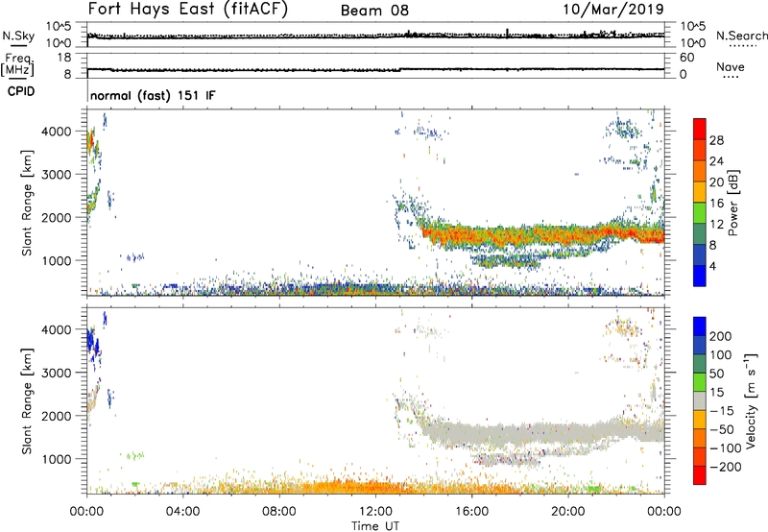Click the 'Beam 08' label

(374, 11)
